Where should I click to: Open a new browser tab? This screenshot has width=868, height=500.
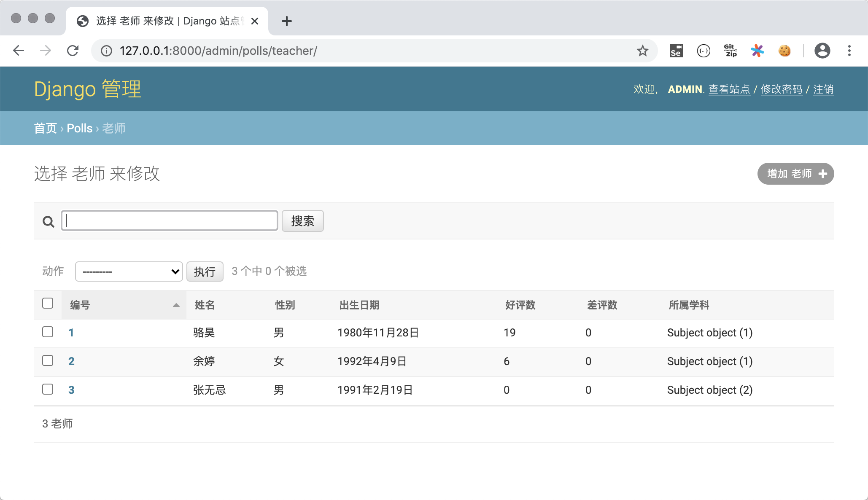[x=287, y=21]
